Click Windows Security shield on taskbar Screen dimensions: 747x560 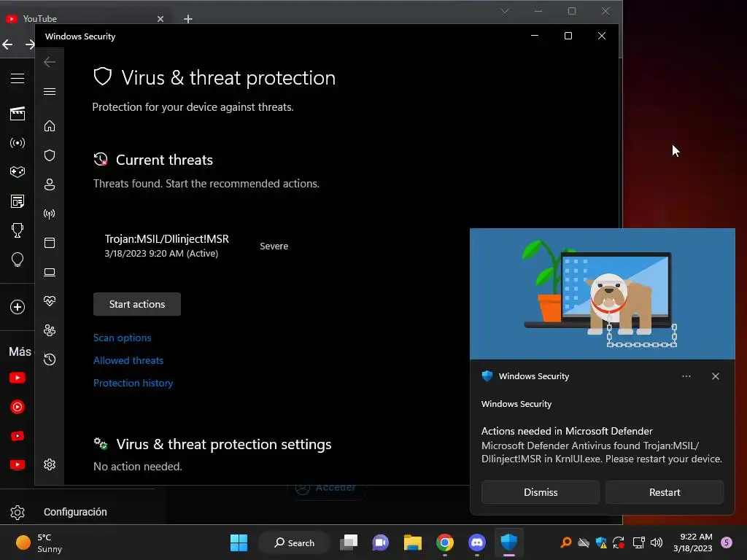[x=508, y=542]
